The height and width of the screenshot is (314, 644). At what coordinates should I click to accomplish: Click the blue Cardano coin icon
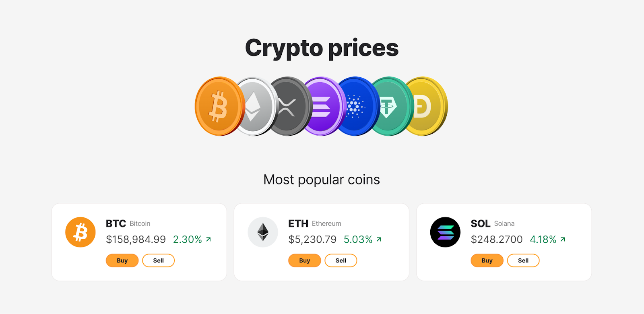(356, 106)
